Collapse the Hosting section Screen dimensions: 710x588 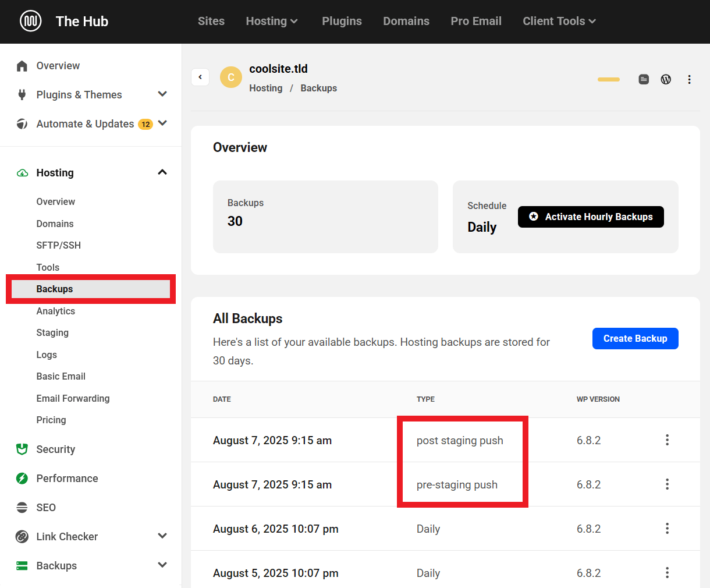[162, 172]
